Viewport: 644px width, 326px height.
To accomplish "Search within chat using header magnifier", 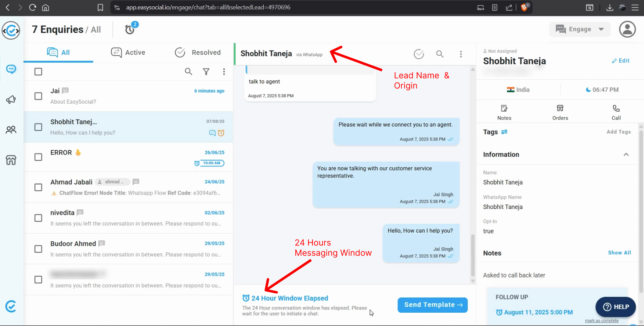I will pos(440,54).
